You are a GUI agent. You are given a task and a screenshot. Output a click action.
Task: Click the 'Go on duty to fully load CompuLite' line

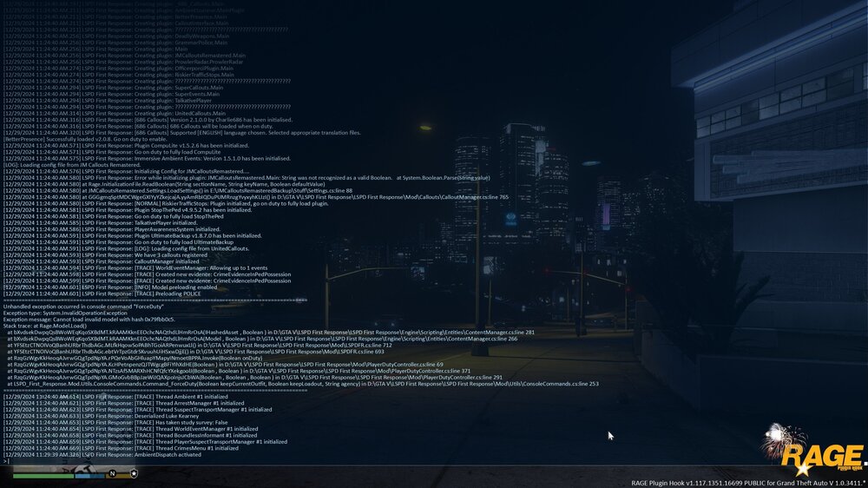pos(110,152)
